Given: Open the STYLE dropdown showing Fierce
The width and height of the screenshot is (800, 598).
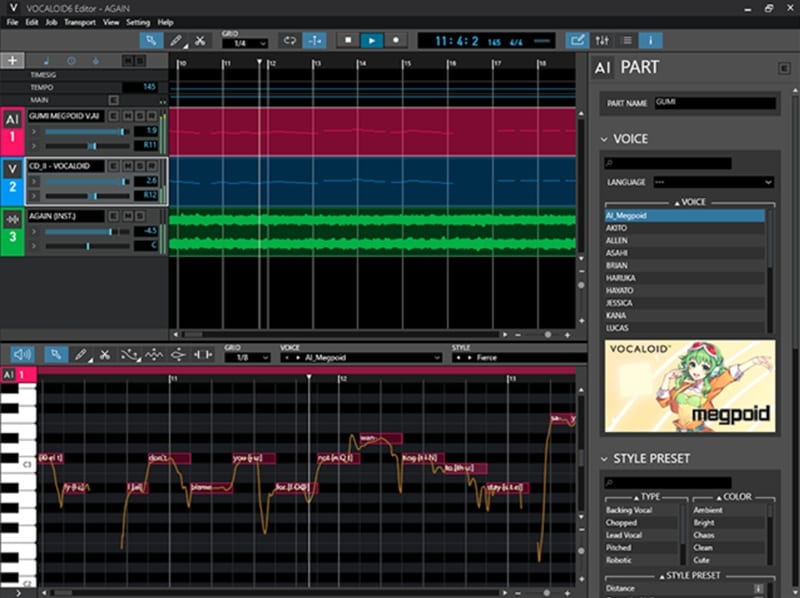Looking at the screenshot, I should point(518,357).
